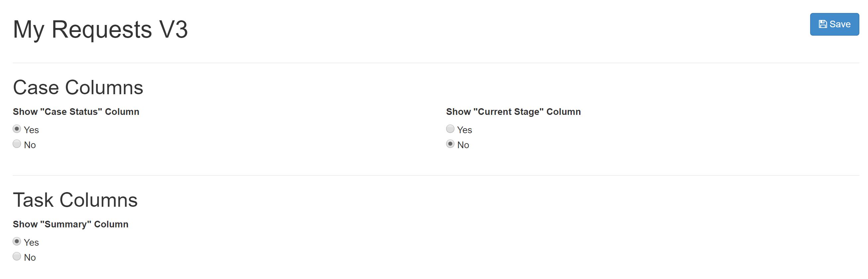Screen dimensions: 868x279
Task: Select Yes radio for Current Stage column
Action: point(450,129)
